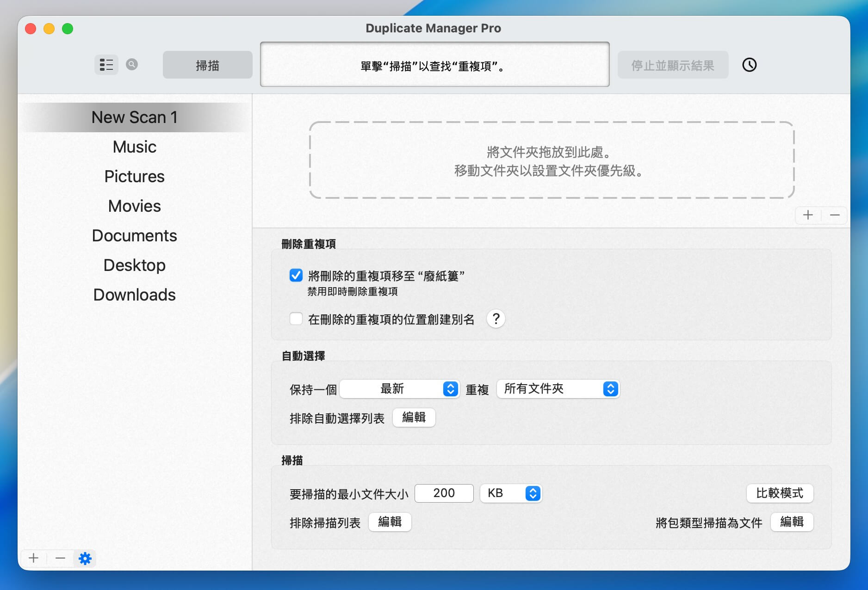
Task: Open the 最新 keep-one dropdown
Action: tap(400, 389)
